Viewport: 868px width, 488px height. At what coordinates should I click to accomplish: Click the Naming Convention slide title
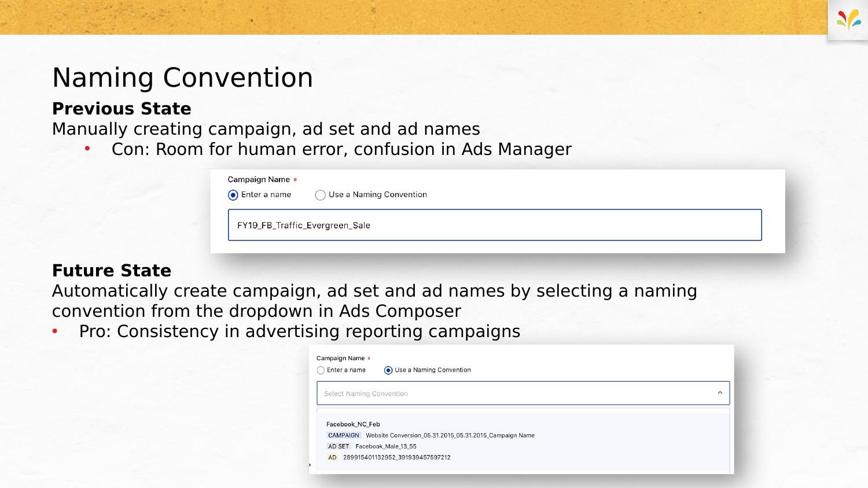pos(182,77)
